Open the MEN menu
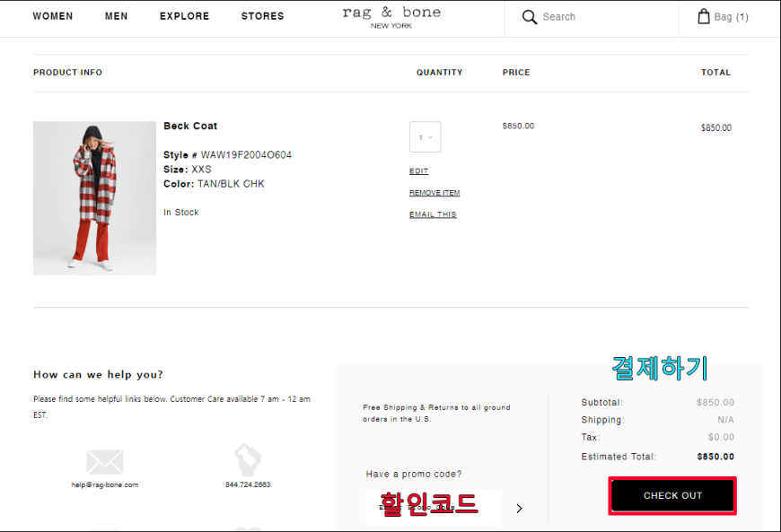The image size is (781, 532). (x=116, y=16)
